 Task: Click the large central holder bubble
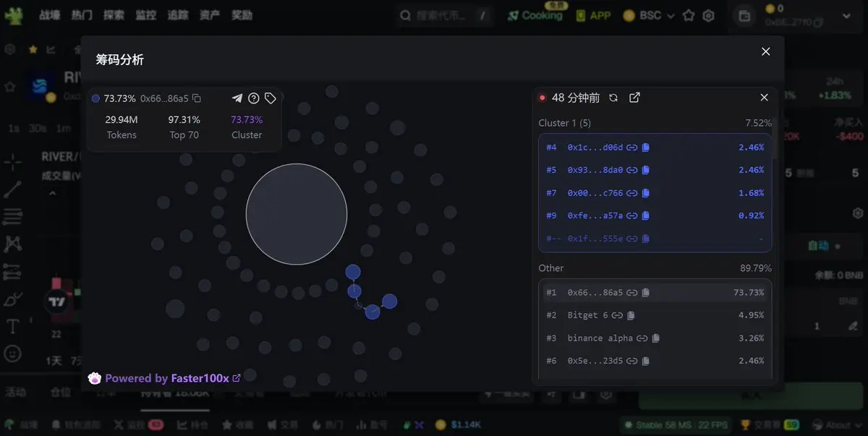297,214
